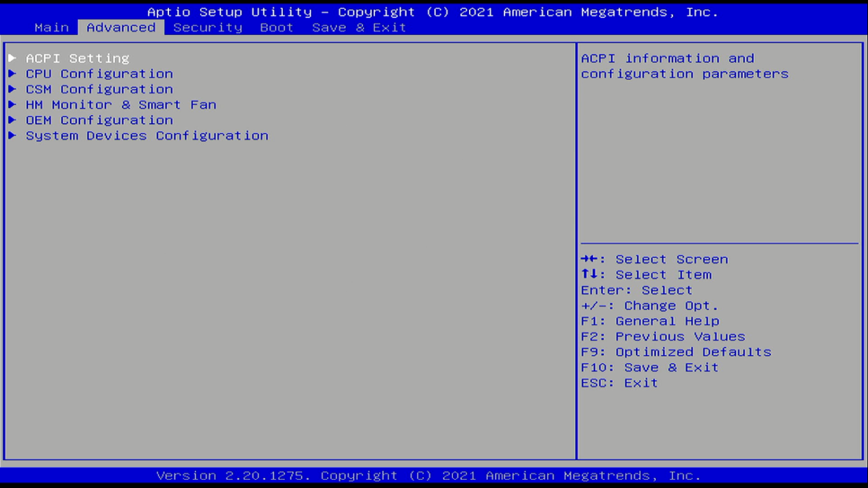Click the triangle marker next to CPU Configuration
Viewport: 868px width, 488px height.
(x=12, y=74)
